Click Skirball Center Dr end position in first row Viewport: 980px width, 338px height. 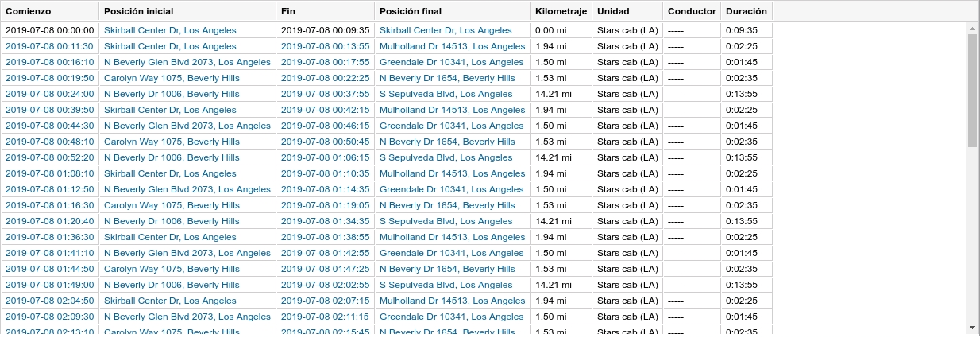tap(446, 30)
